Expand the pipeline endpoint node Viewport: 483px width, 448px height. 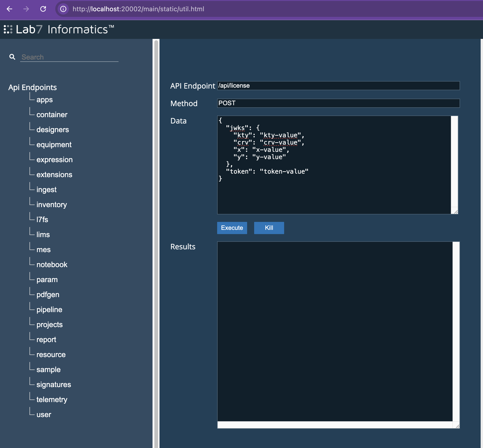pyautogui.click(x=49, y=310)
